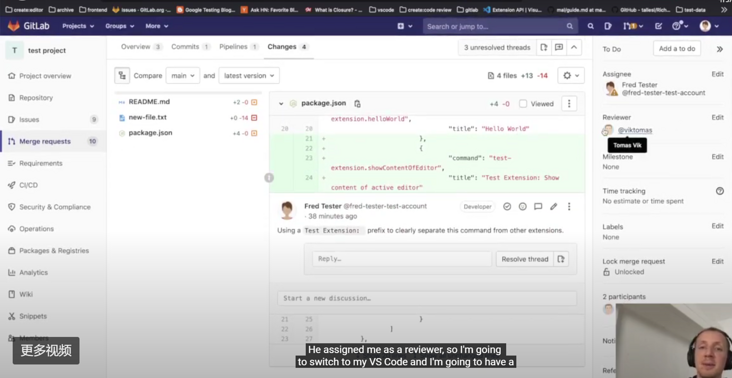
Task: Open the main branch compare dropdown
Action: [183, 76]
